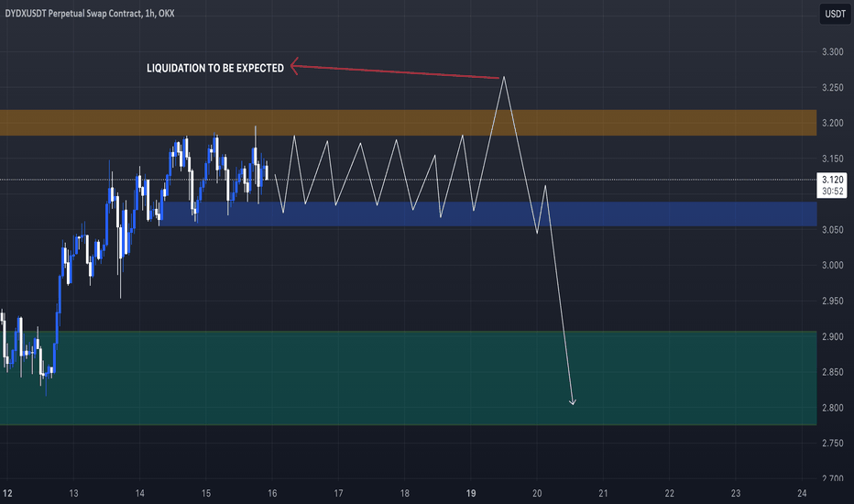854x504 pixels.
Task: Select the orange resistance zone rectangle
Action: [x=409, y=123]
